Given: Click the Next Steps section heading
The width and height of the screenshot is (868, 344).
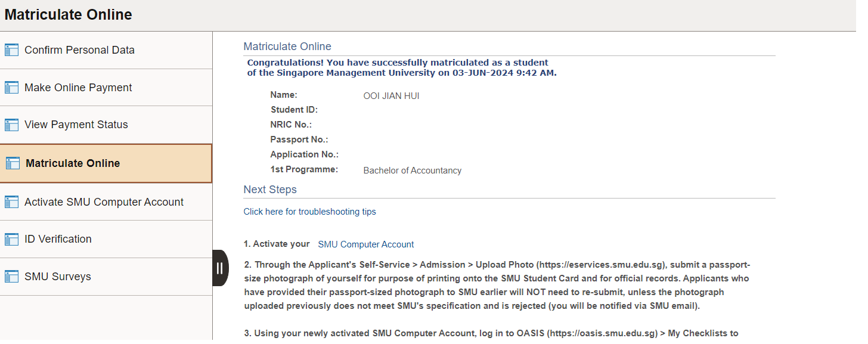Looking at the screenshot, I should [270, 190].
